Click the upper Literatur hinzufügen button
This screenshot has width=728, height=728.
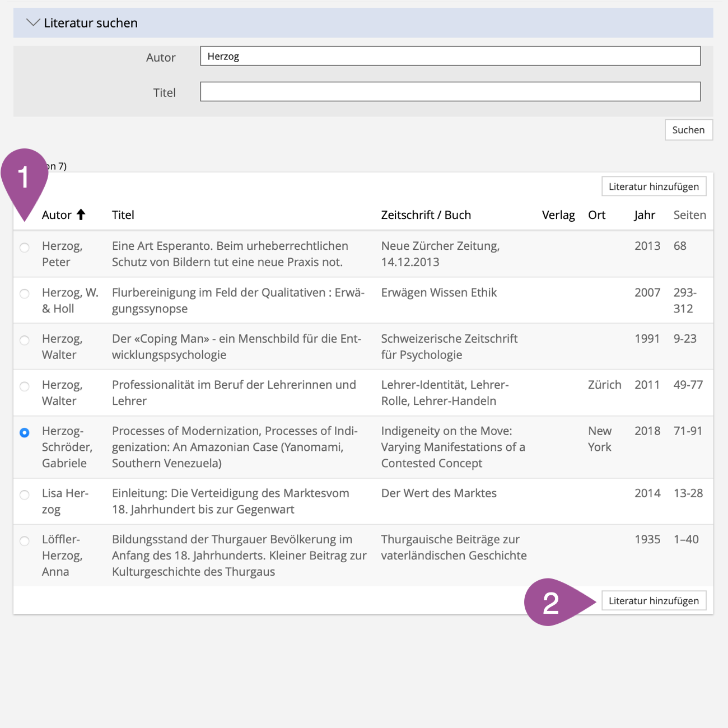pyautogui.click(x=654, y=186)
